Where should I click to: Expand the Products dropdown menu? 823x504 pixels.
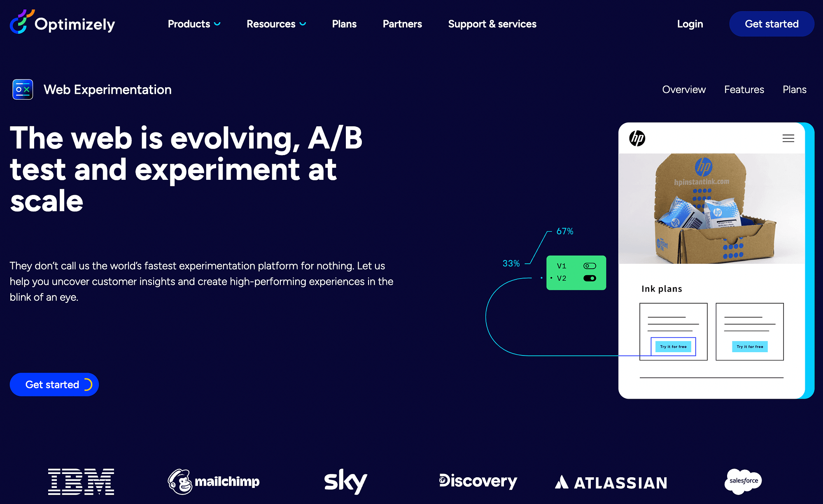pos(194,24)
